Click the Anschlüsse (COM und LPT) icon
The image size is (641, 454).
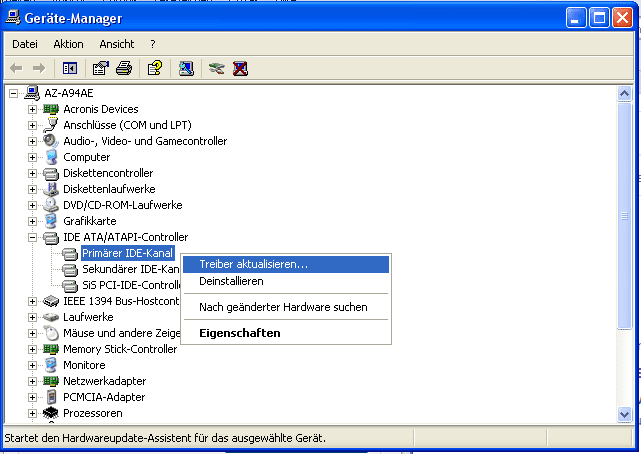click(51, 125)
